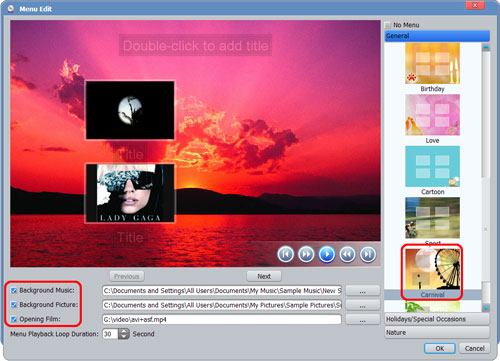Select the Birthday menu template

pyautogui.click(x=432, y=63)
